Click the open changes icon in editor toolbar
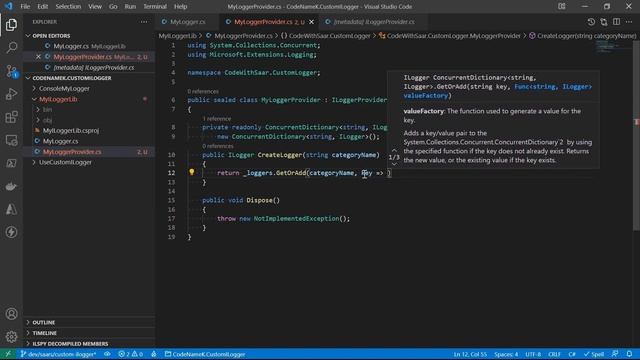The image size is (640, 360). coord(604,22)
